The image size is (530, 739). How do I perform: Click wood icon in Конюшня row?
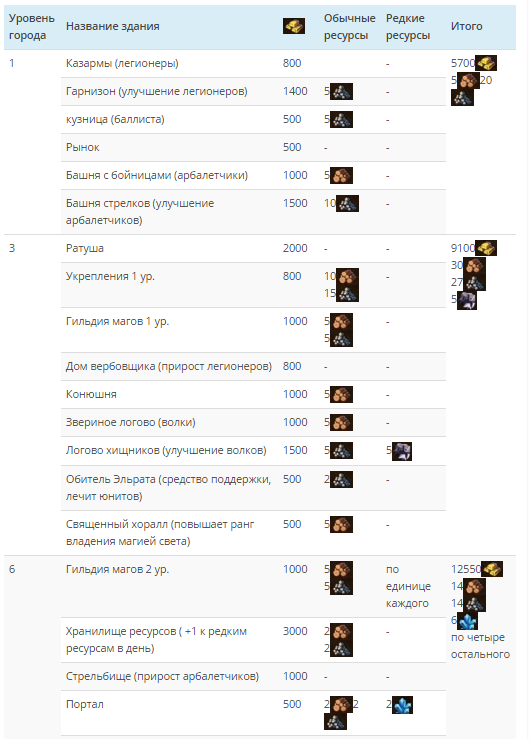click(x=341, y=394)
